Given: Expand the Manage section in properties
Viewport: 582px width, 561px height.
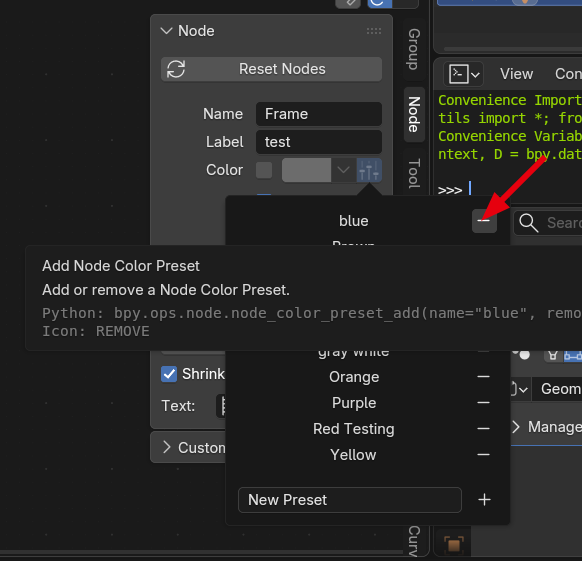Looking at the screenshot, I should coord(516,427).
